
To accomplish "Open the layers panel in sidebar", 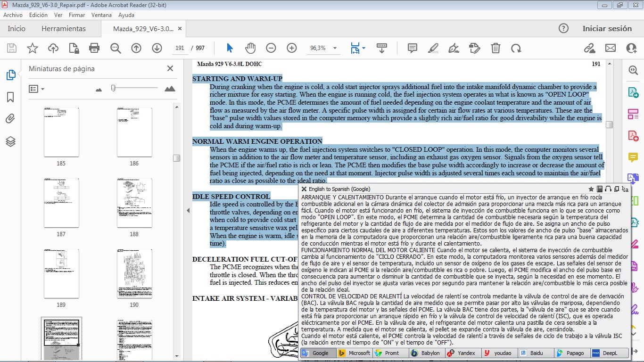I will (10, 141).
